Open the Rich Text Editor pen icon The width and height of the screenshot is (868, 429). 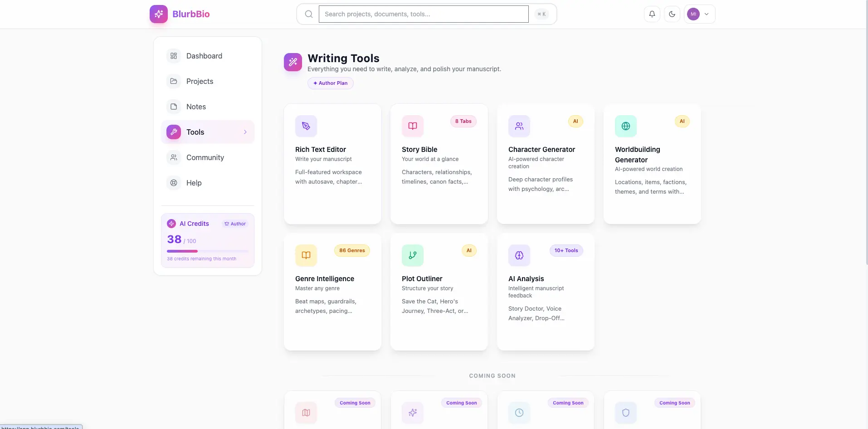pyautogui.click(x=306, y=126)
